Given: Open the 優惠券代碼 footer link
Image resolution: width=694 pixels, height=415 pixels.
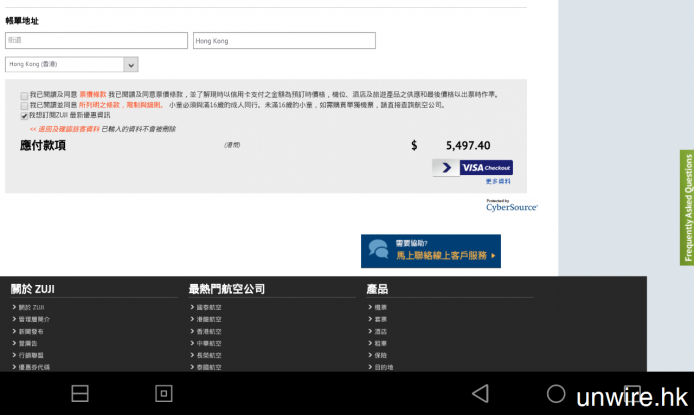Looking at the screenshot, I should tap(34, 367).
